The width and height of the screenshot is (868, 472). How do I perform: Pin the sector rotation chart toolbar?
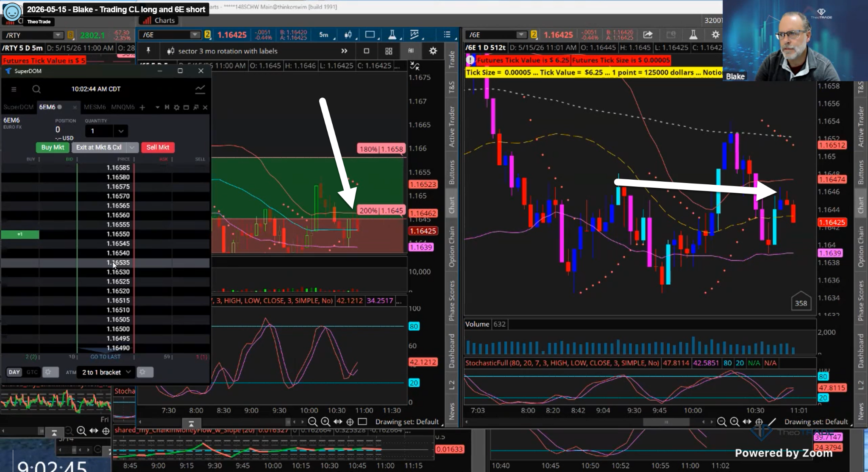(x=148, y=50)
